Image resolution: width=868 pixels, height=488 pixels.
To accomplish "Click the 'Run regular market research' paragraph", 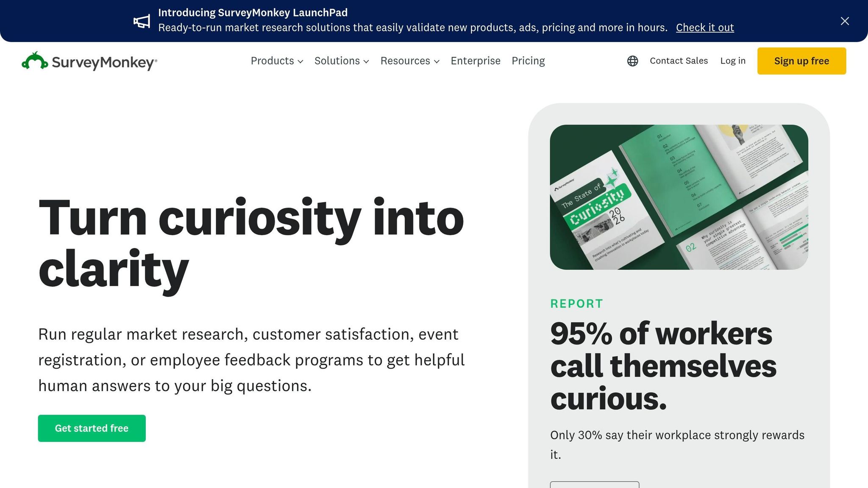I will [251, 360].
